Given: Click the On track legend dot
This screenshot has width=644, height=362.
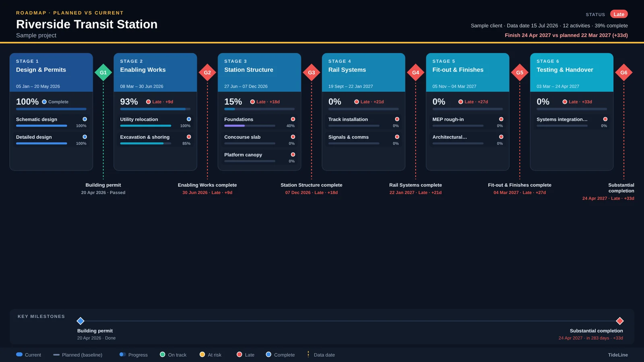Looking at the screenshot, I should [x=163, y=354].
